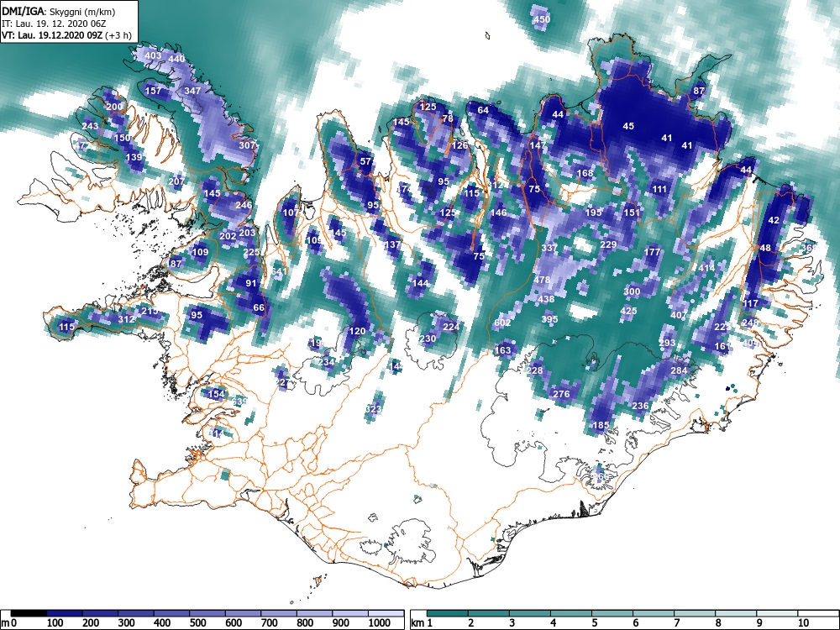Image resolution: width=840 pixels, height=630 pixels.
Task: Click the 215 value on Snæfellsnes peninsula
Action: 150,311
